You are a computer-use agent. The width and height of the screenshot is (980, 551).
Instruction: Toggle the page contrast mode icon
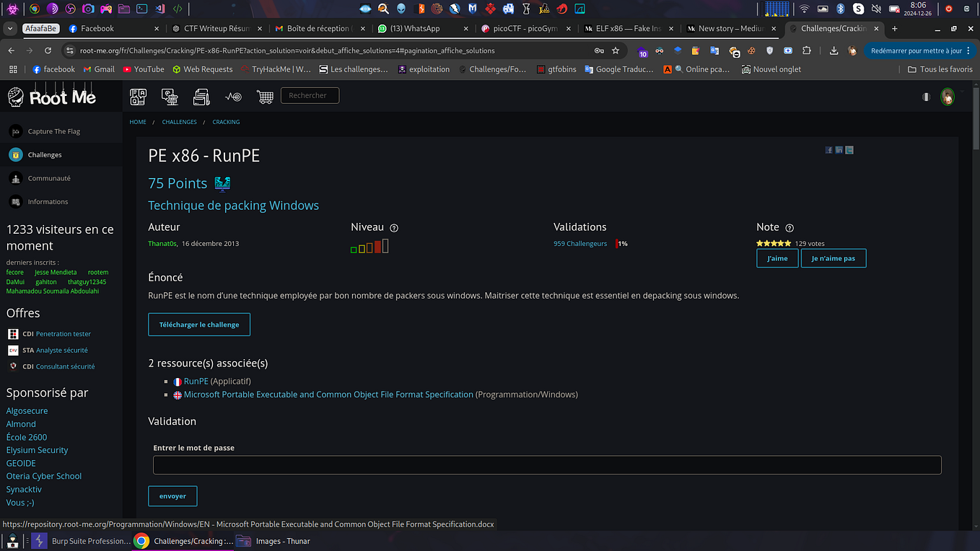point(926,96)
